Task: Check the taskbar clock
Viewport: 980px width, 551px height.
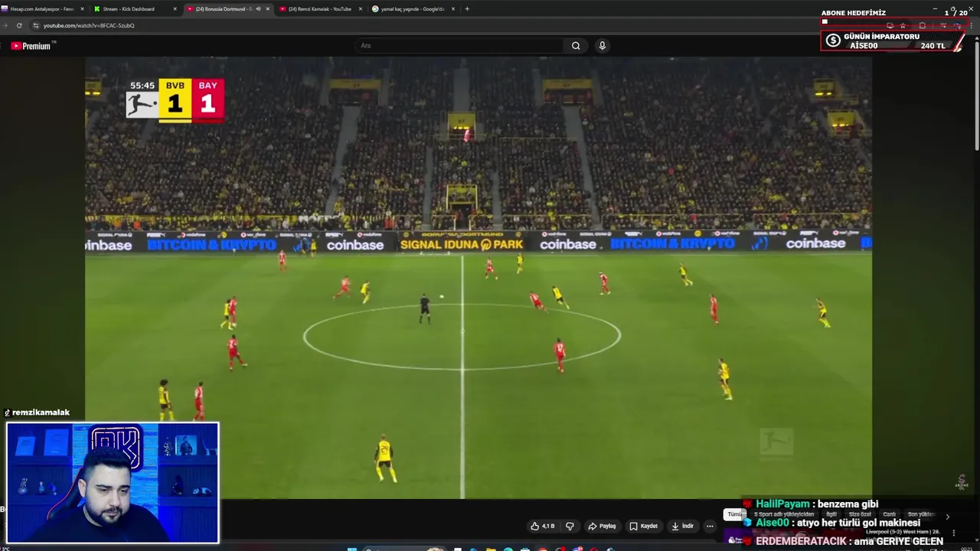Action: coord(966,548)
